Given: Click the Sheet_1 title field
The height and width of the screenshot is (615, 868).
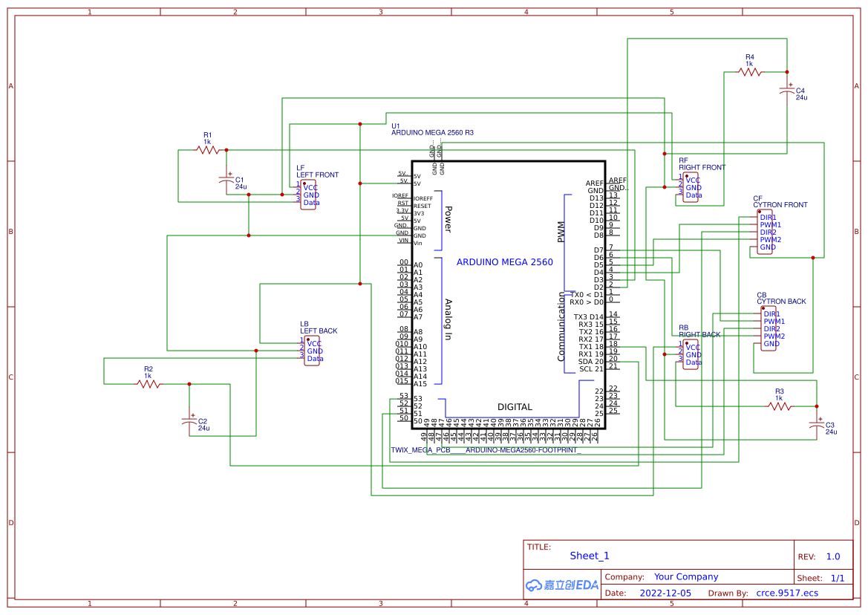Looking at the screenshot, I should click(x=589, y=556).
